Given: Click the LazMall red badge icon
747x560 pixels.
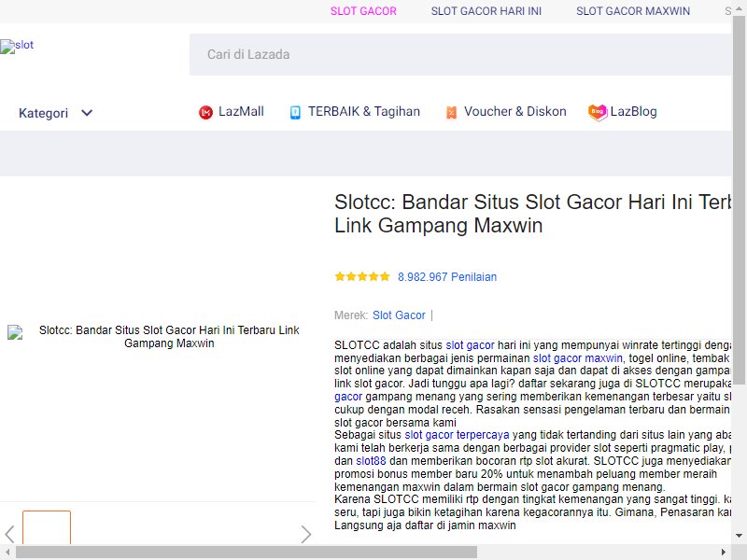Looking at the screenshot, I should point(205,112).
